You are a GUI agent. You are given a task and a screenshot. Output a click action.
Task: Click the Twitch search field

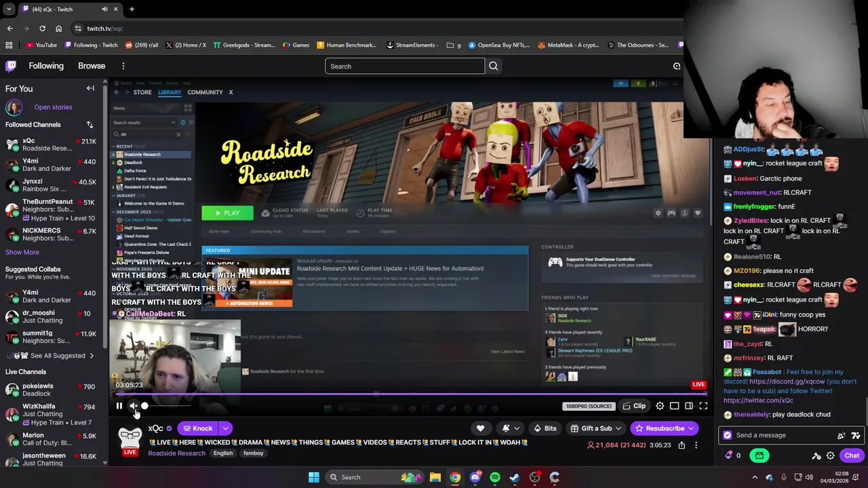click(405, 66)
